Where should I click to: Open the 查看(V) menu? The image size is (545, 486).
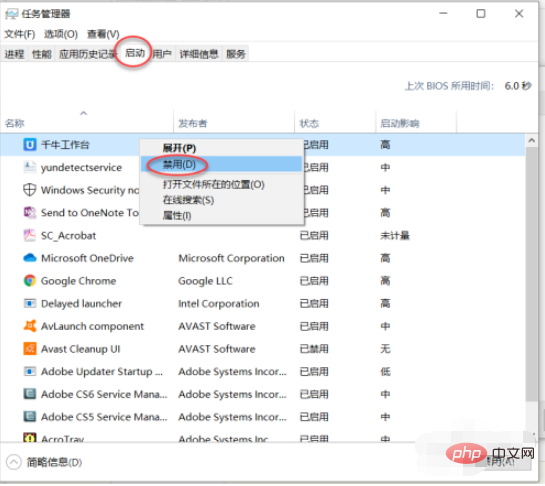point(103,34)
